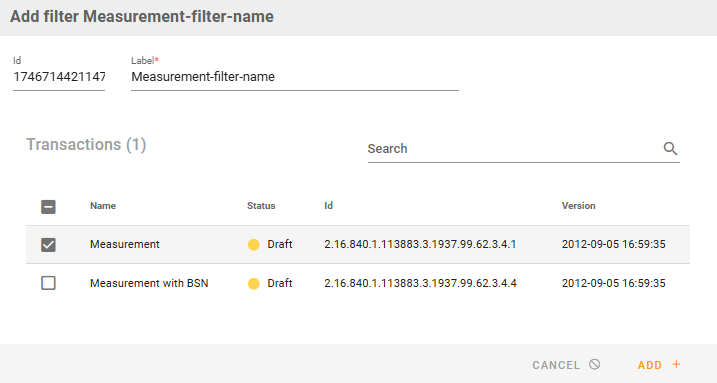The image size is (717, 383).
Task: Click yellow status dot in Measurement with BSN row
Action: 254,283
